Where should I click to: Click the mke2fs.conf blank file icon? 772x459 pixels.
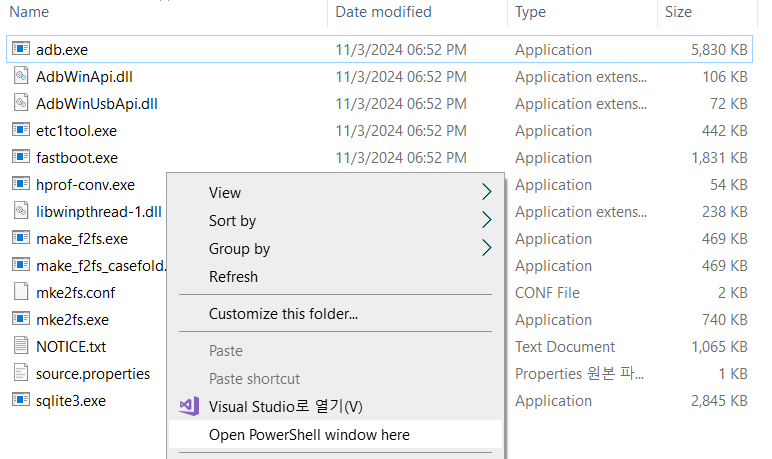point(21,292)
